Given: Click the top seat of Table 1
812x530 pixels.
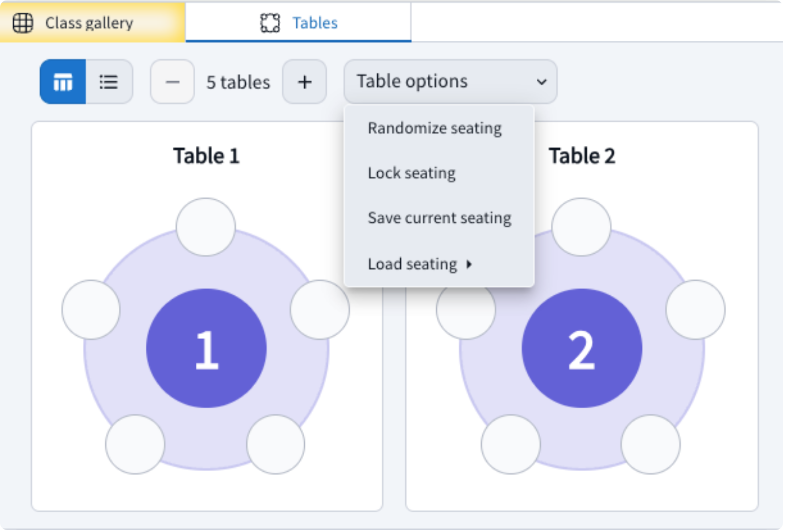Looking at the screenshot, I should (x=206, y=227).
